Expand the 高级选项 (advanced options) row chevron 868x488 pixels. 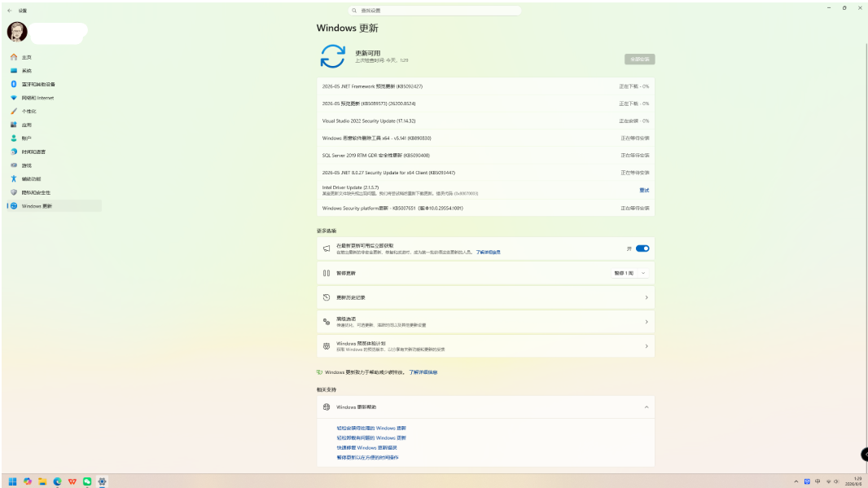(x=646, y=322)
